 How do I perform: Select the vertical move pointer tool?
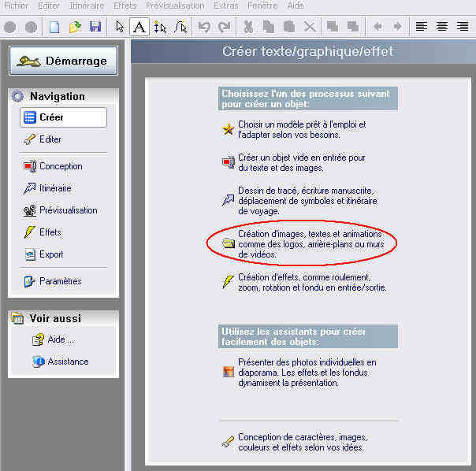coord(160,27)
